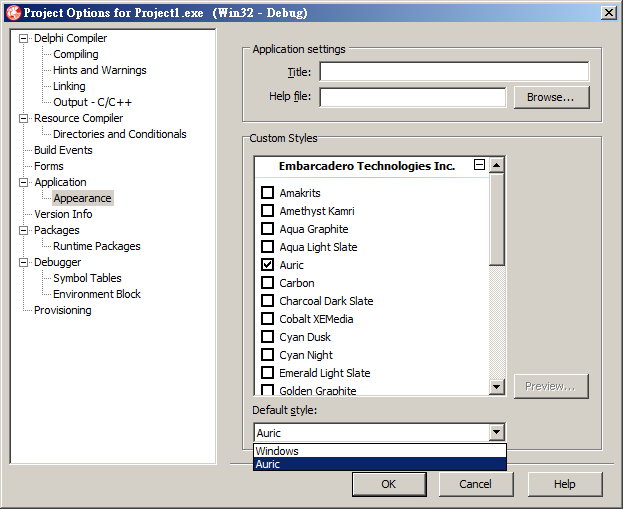Check the Amethyst Kamri style
The height and width of the screenshot is (509, 623).
pyautogui.click(x=267, y=210)
